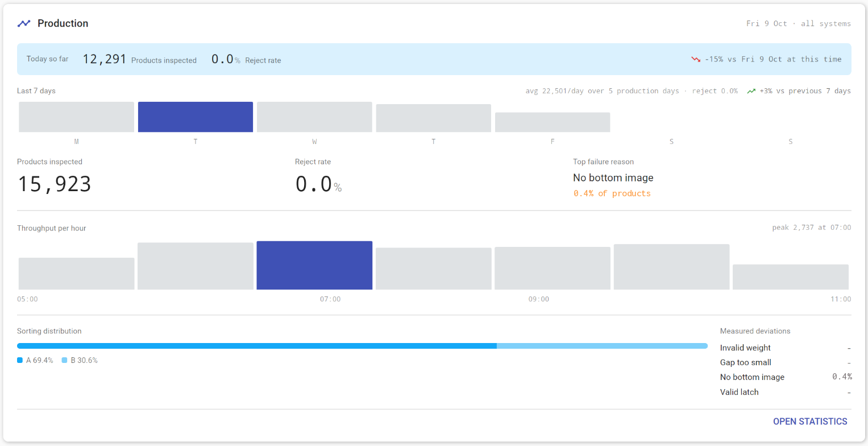The width and height of the screenshot is (868, 446).
Task: Click the "Fri 9 Oct · all systems" text
Action: tap(799, 24)
